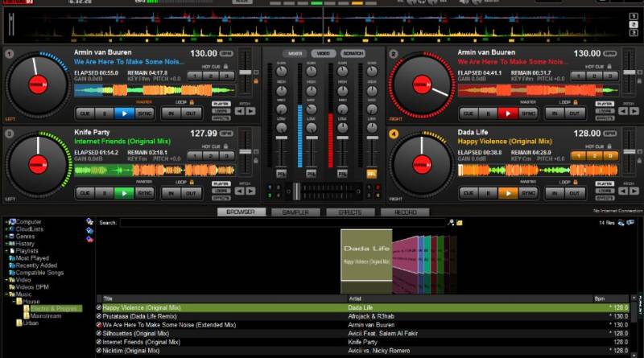Screen dimensions: 644x358
Task: Switch center panel to MIXER tab
Action: pyautogui.click(x=295, y=53)
